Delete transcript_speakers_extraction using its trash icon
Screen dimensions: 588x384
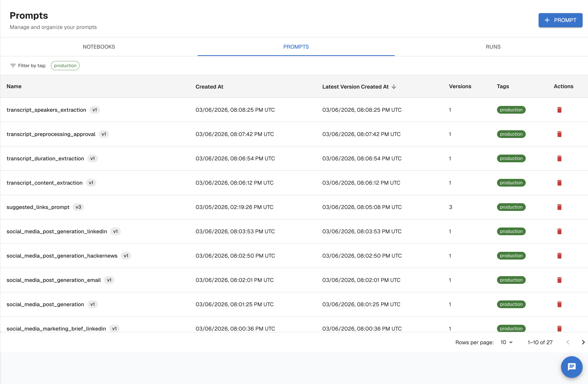559,110
